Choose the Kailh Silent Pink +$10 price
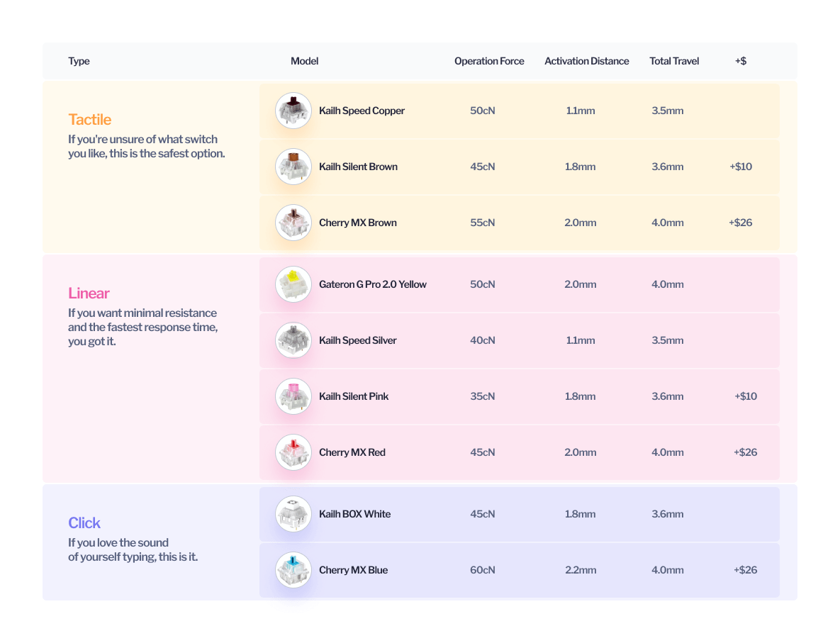The image size is (840, 643). pyautogui.click(x=745, y=396)
